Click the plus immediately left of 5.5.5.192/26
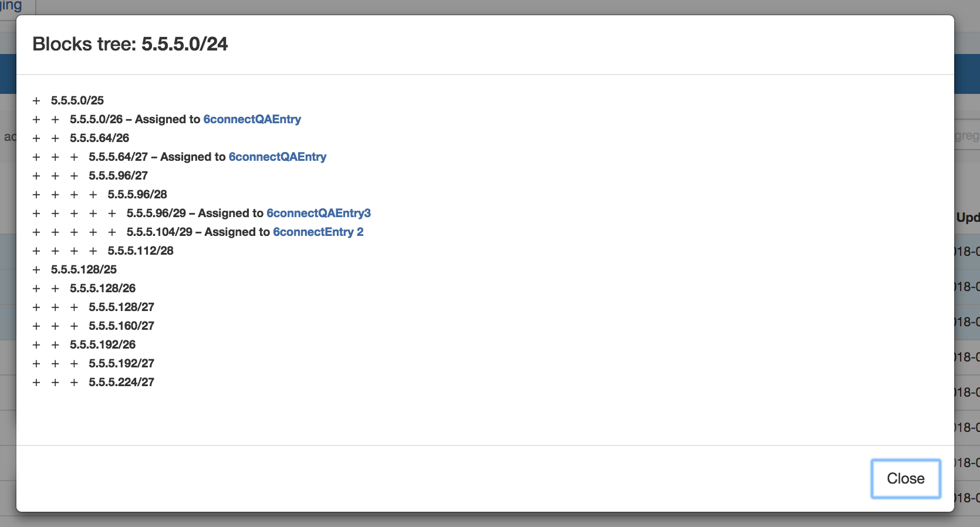This screenshot has width=980, height=527. click(55, 345)
